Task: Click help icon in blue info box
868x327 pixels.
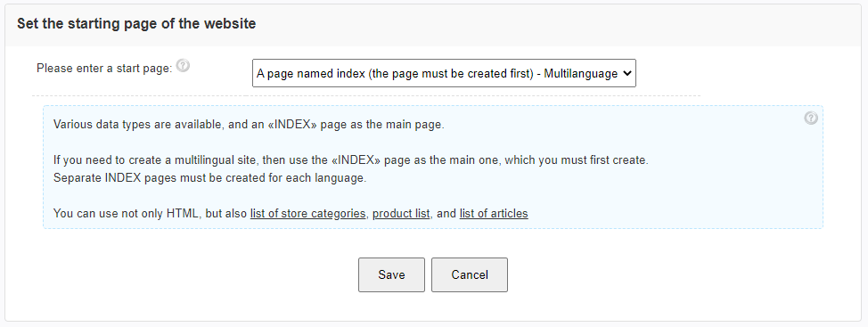Action: tap(811, 118)
